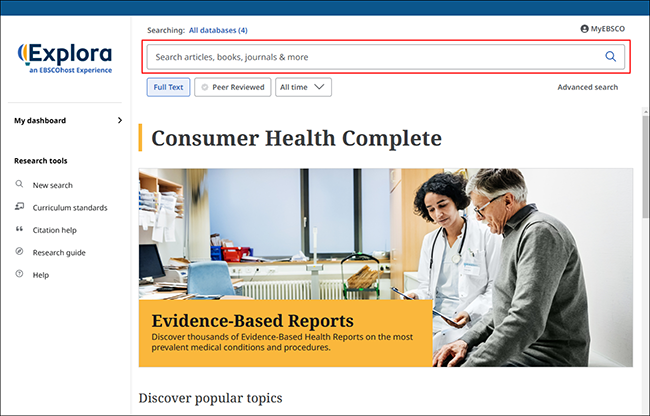The width and height of the screenshot is (650, 416).
Task: Click the magnifier search icon in search box
Action: pos(610,56)
